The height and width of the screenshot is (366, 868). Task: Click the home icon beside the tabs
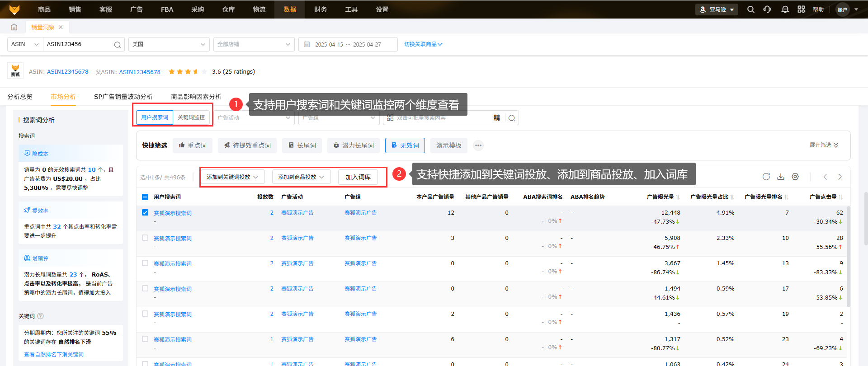(14, 27)
